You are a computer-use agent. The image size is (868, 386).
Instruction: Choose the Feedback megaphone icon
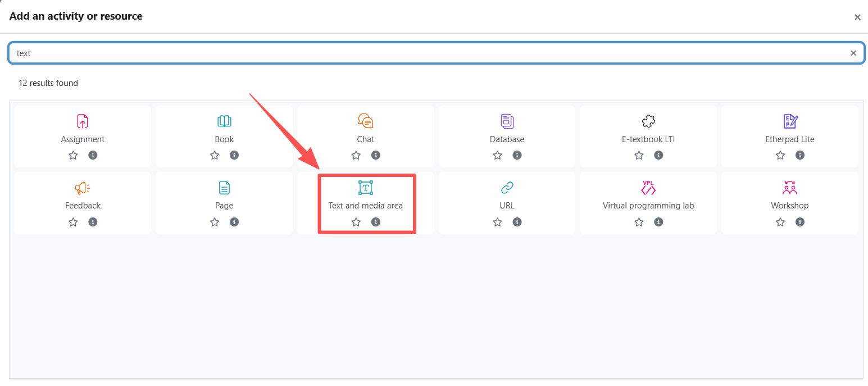[83, 188]
